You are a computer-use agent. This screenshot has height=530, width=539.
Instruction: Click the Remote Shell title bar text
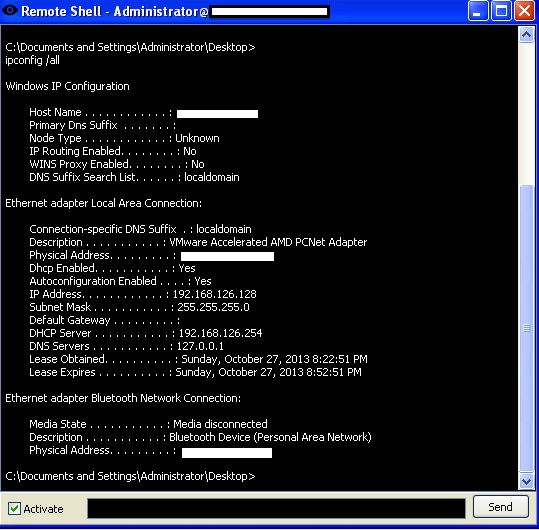114,11
